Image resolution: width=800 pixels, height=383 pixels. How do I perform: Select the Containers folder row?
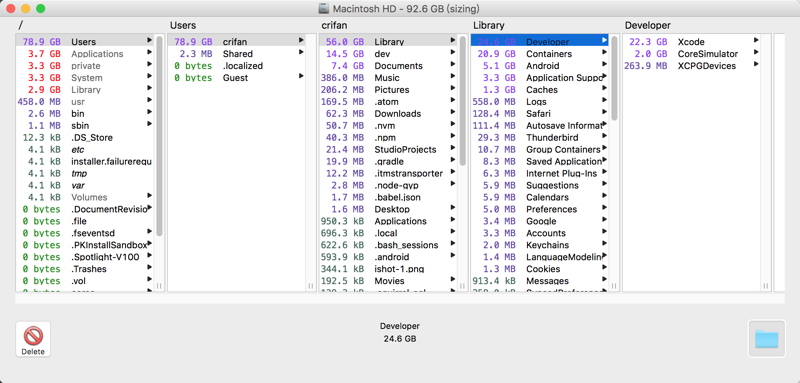coord(540,54)
